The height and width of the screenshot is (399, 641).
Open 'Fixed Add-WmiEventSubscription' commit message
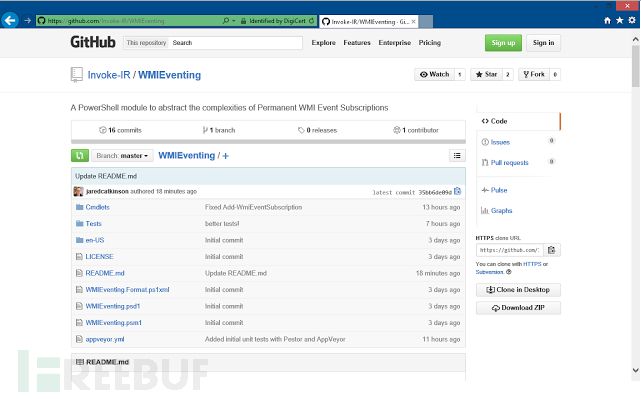point(253,207)
